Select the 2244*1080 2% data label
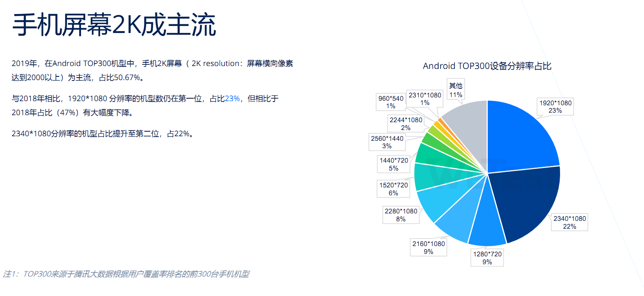Viewport: 644px width, 296px height. [405, 124]
